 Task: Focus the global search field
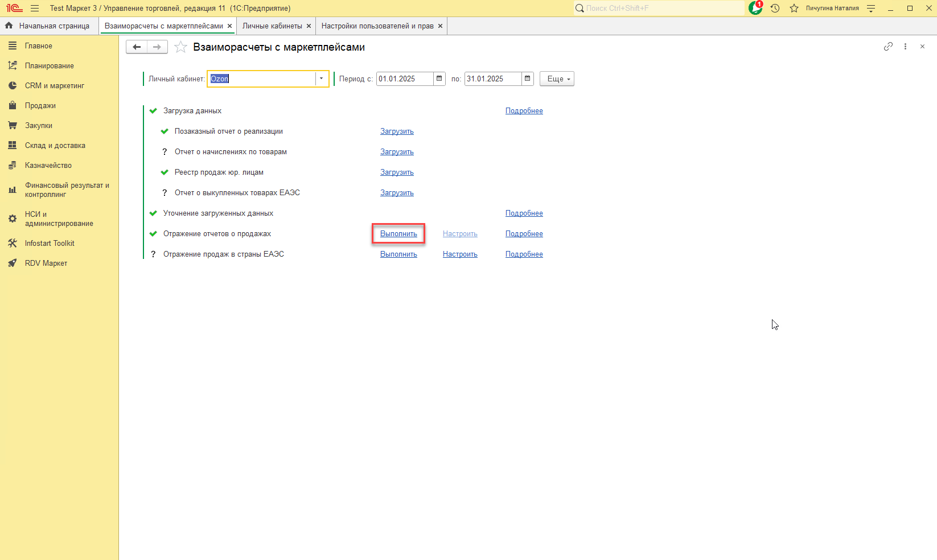tap(659, 8)
